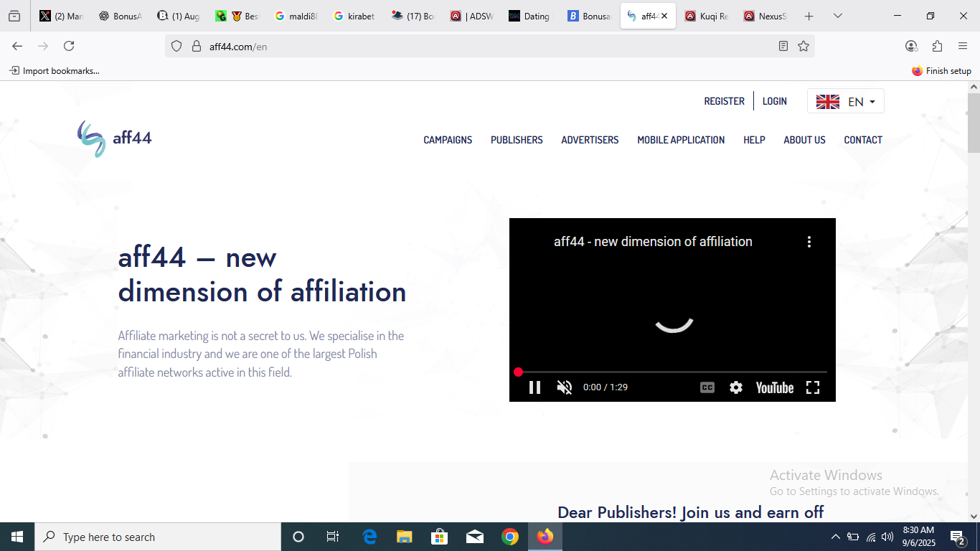Unmute the video sound
The height and width of the screenshot is (551, 980).
coord(565,387)
